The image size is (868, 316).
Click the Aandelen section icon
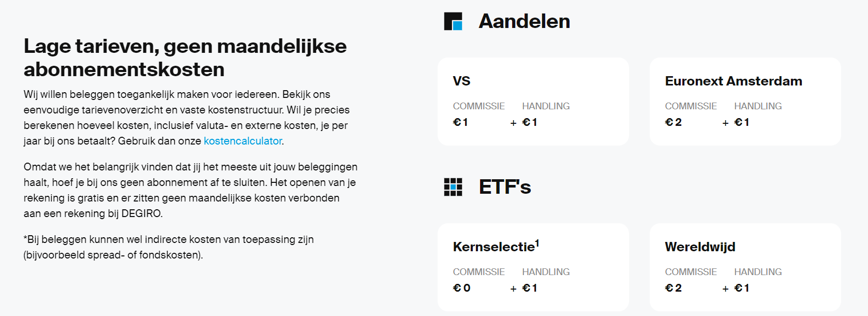pyautogui.click(x=453, y=21)
